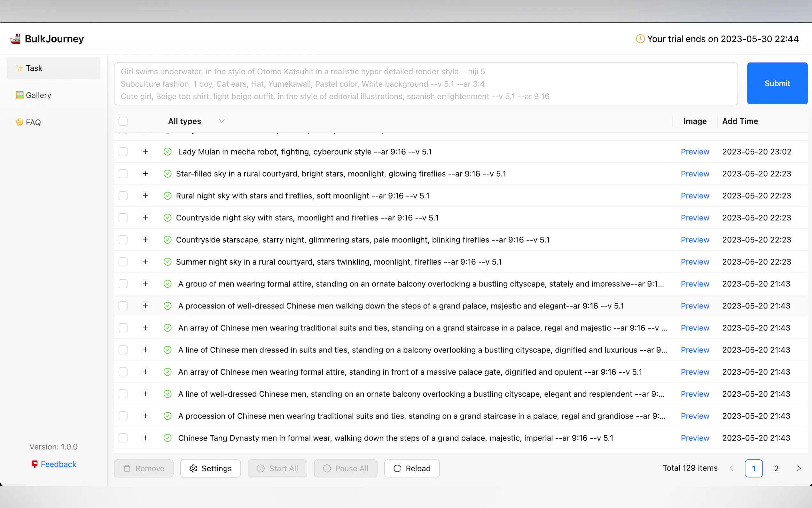Screen dimensions: 812x508
Task: Click the trial expiry clock icon
Action: click(x=640, y=39)
